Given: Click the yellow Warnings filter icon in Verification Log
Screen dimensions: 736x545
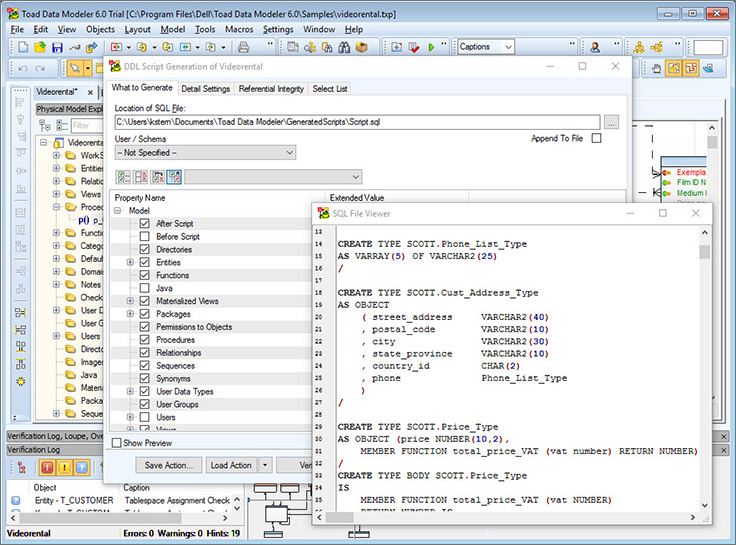Looking at the screenshot, I should pyautogui.click(x=64, y=467).
